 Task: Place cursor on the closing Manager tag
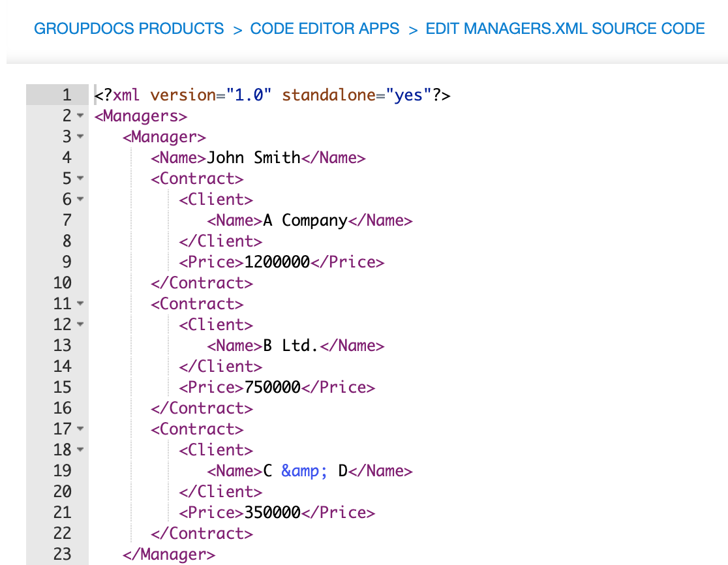[x=168, y=554]
